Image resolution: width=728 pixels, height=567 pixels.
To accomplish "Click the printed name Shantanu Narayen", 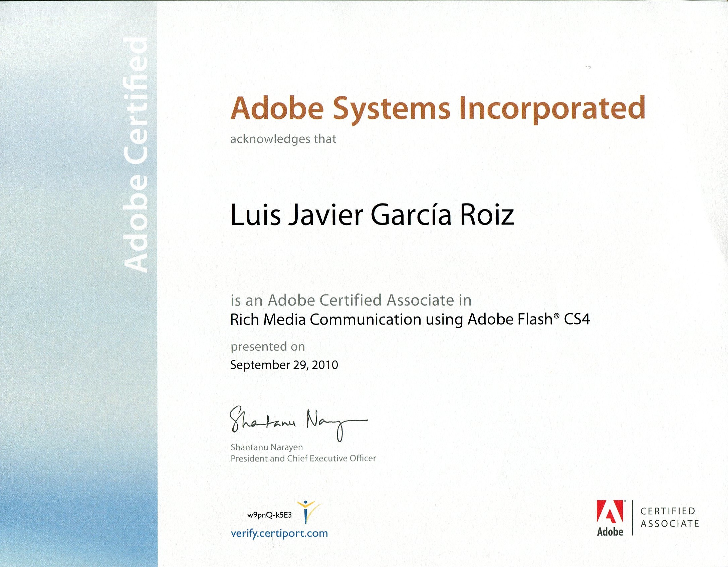I will [x=267, y=447].
